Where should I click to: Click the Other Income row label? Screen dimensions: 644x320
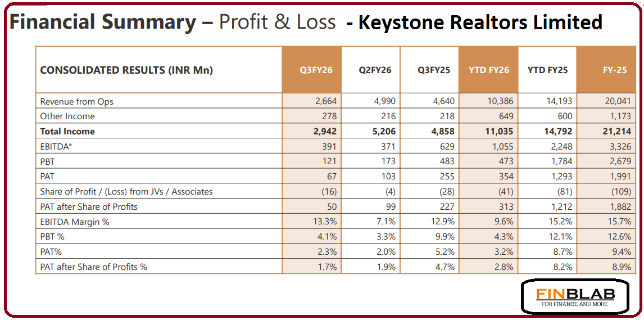(x=67, y=116)
